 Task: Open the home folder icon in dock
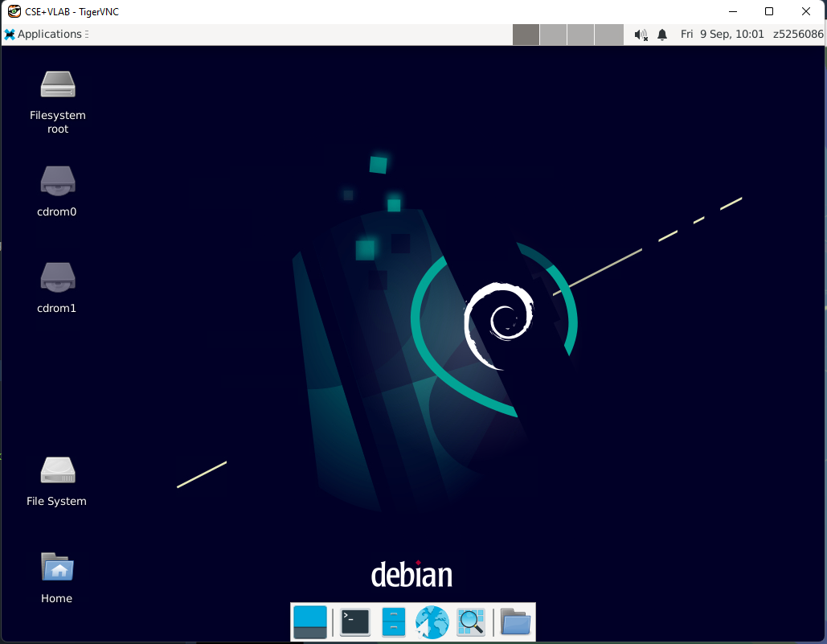tap(515, 622)
